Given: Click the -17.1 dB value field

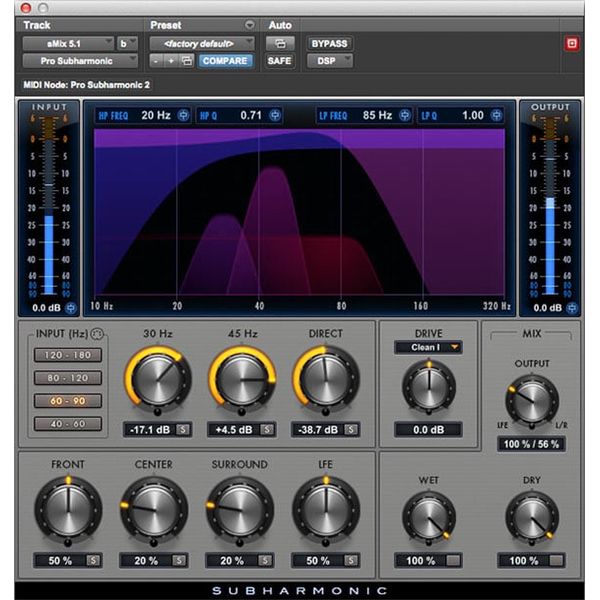Looking at the screenshot, I should tap(150, 430).
